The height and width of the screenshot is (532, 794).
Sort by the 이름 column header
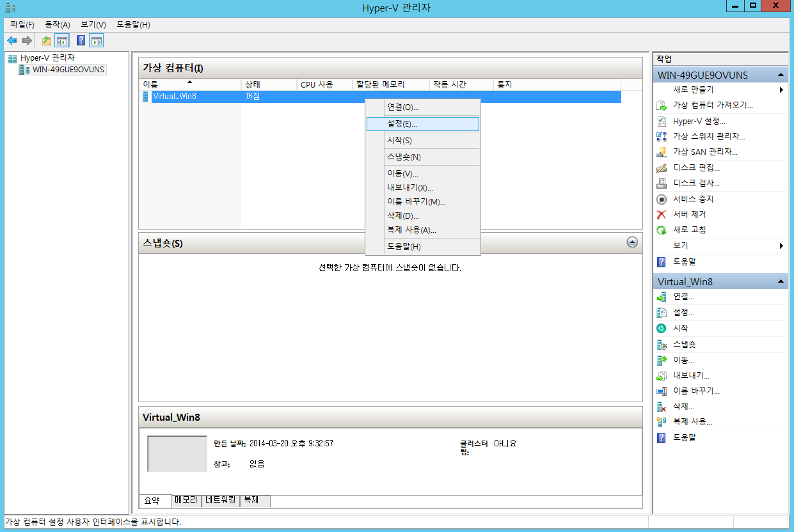(190, 84)
